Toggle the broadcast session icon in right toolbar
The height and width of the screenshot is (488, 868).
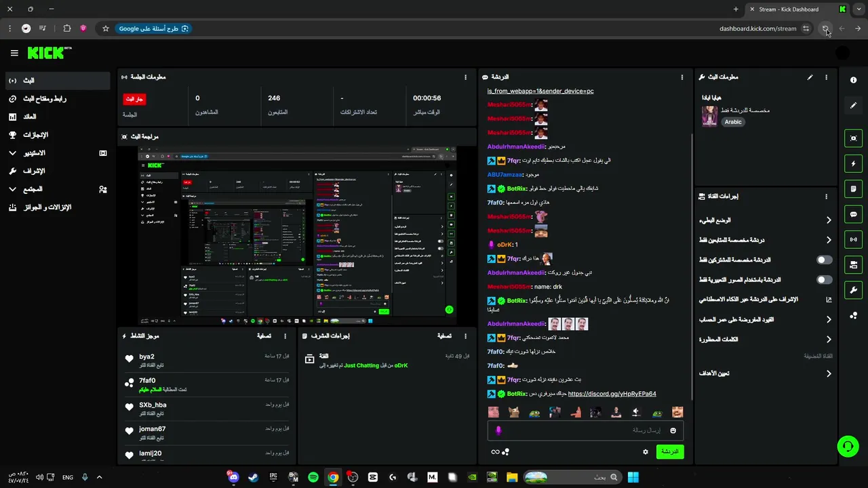coord(853,239)
